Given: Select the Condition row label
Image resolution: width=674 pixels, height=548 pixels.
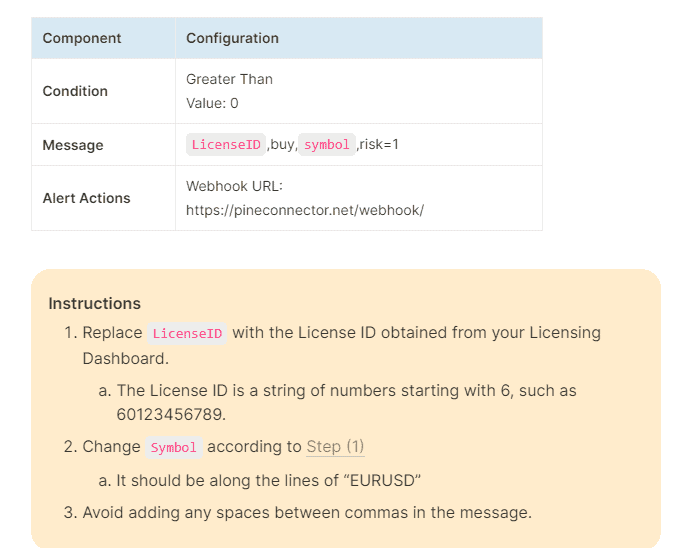Looking at the screenshot, I should point(75,91).
